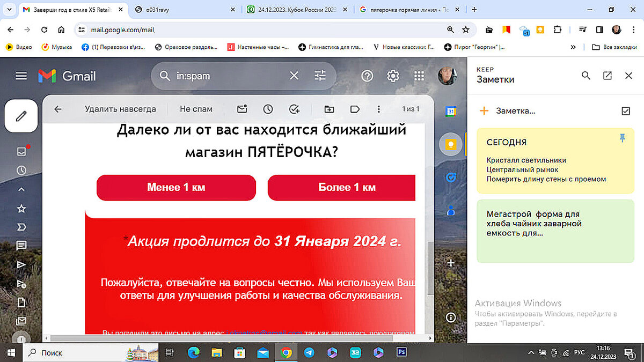The width and height of the screenshot is (644, 362).
Task: Open Contacts side panel icon
Action: tap(451, 210)
